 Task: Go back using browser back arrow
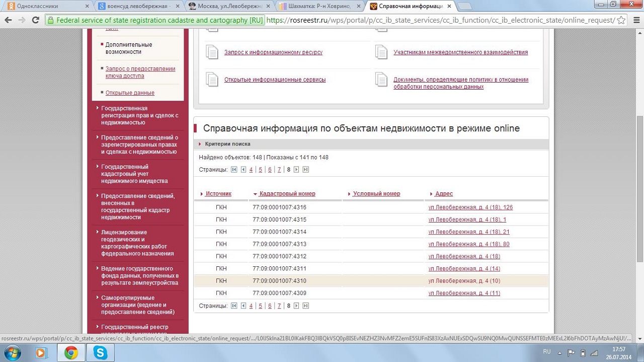[x=9, y=20]
